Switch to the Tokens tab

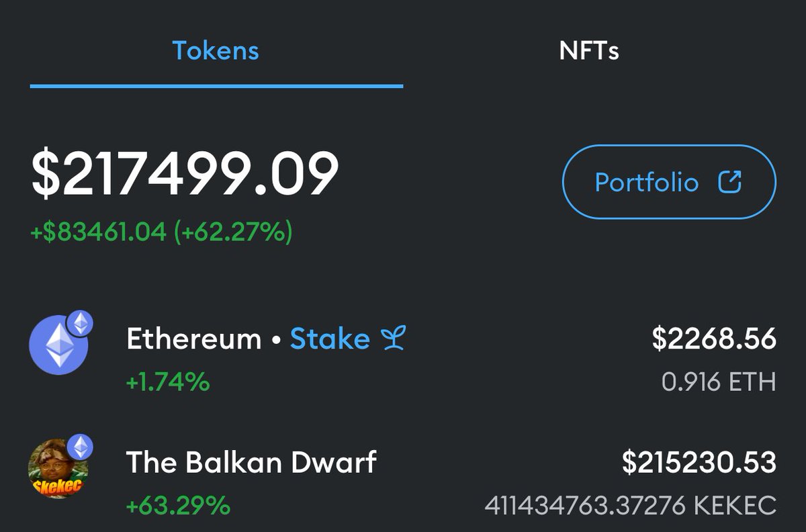click(216, 51)
